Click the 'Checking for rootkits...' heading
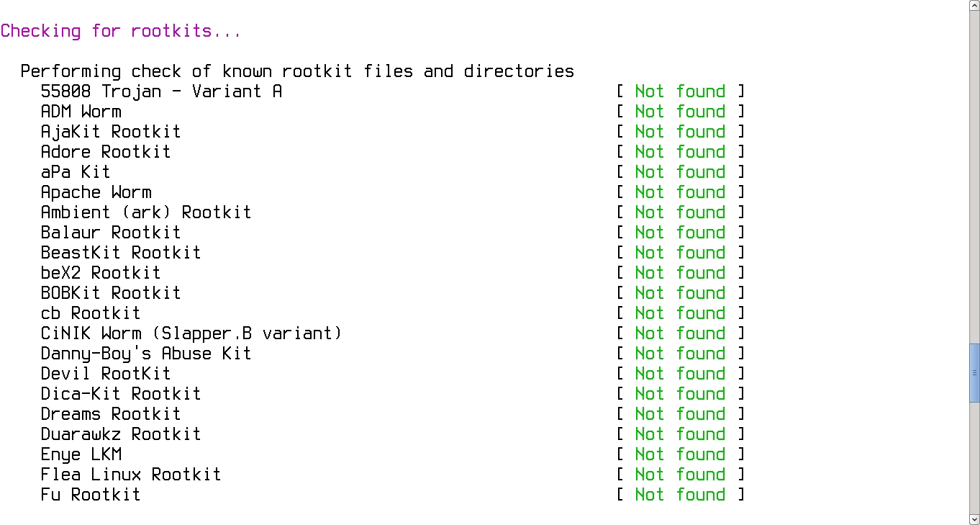This screenshot has height=525, width=980. pyautogui.click(x=121, y=31)
